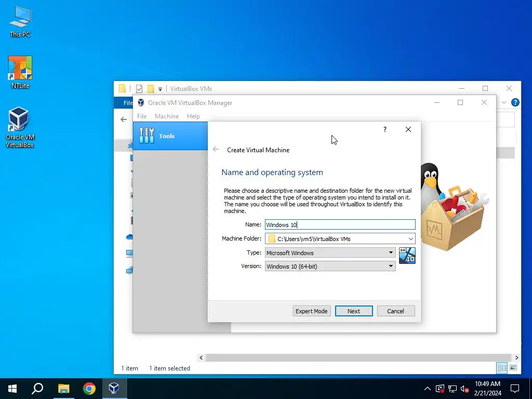Click the horizontal scrollbar left arrow
The width and height of the screenshot is (532, 399).
point(201,357)
